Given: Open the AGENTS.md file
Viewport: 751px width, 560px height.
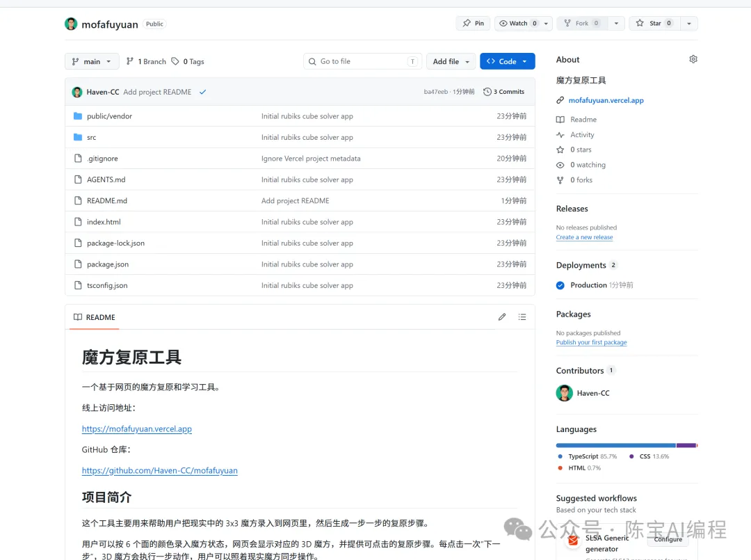Looking at the screenshot, I should (x=106, y=179).
